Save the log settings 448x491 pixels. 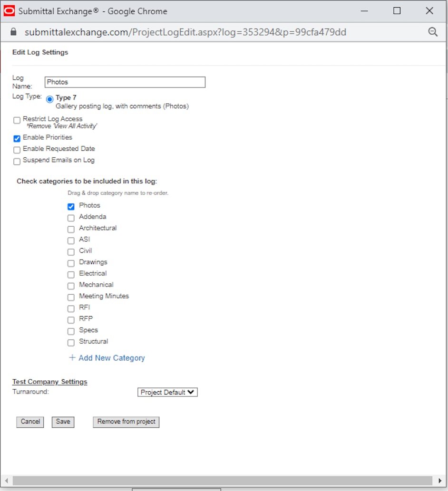[x=63, y=422]
